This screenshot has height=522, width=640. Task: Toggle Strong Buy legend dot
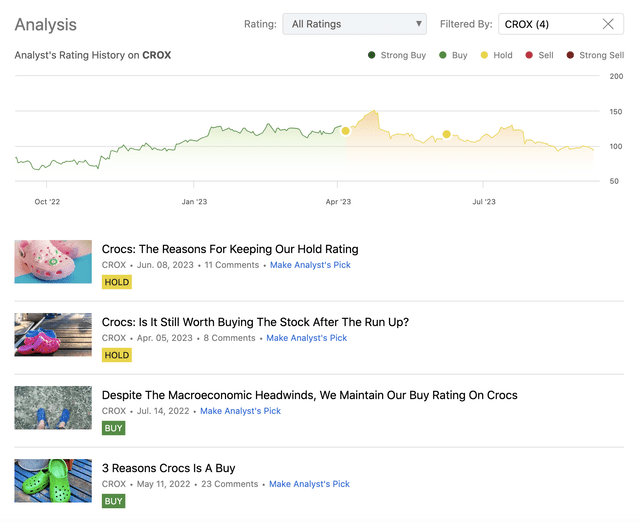[x=372, y=56]
